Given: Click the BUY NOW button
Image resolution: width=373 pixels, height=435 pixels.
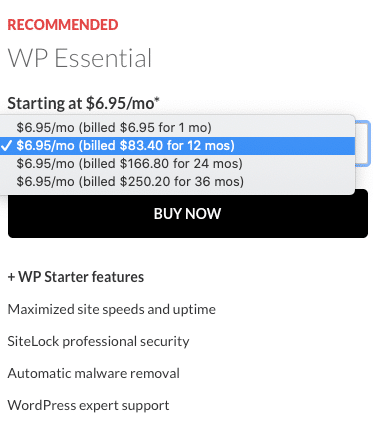Looking at the screenshot, I should (x=188, y=213).
